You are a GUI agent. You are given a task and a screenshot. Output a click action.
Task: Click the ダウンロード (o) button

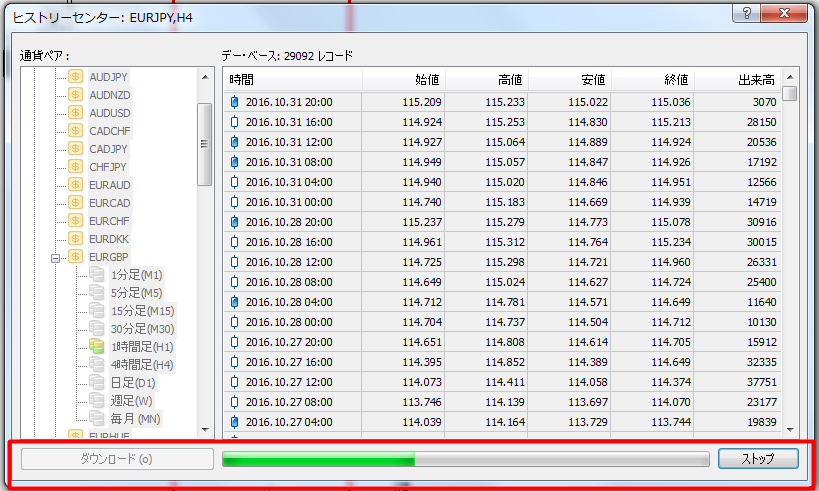[117, 459]
